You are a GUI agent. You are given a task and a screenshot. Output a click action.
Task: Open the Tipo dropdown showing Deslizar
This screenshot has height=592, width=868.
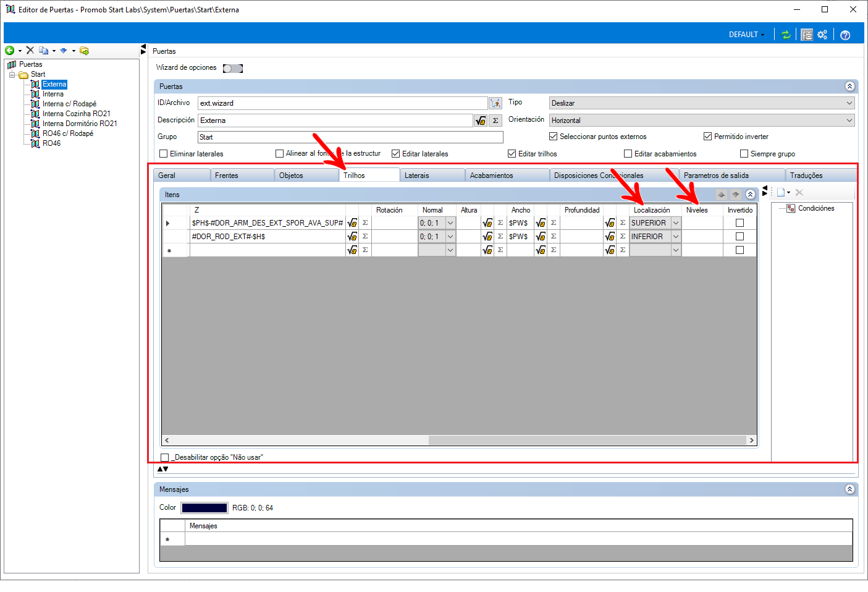(702, 103)
